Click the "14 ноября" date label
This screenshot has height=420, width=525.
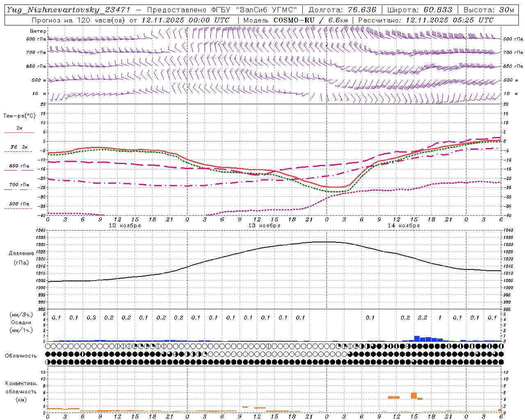pos(404,226)
